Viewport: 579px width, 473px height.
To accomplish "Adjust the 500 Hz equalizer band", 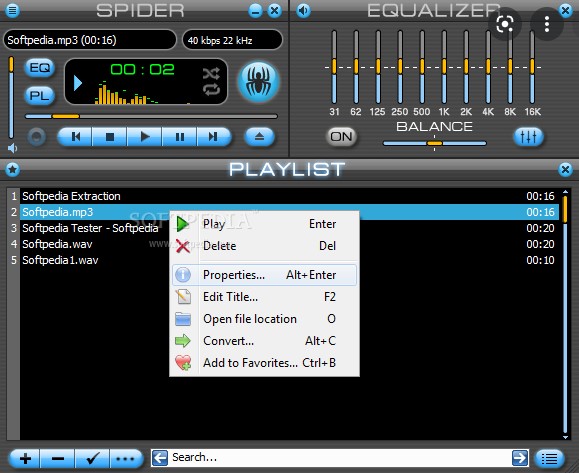I will (422, 67).
